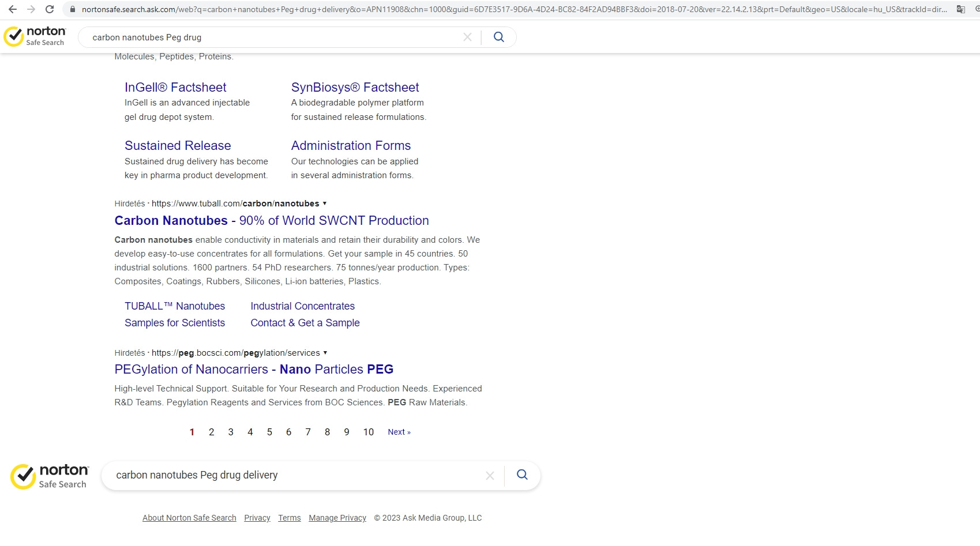The image size is (980, 546).
Task: Go to results page 3
Action: click(231, 432)
